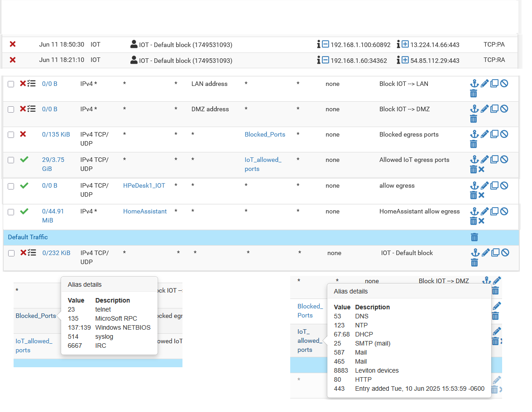Kill states for HomeAssistant allow egress rule
Screen dimensions: 532x412
pos(481,221)
